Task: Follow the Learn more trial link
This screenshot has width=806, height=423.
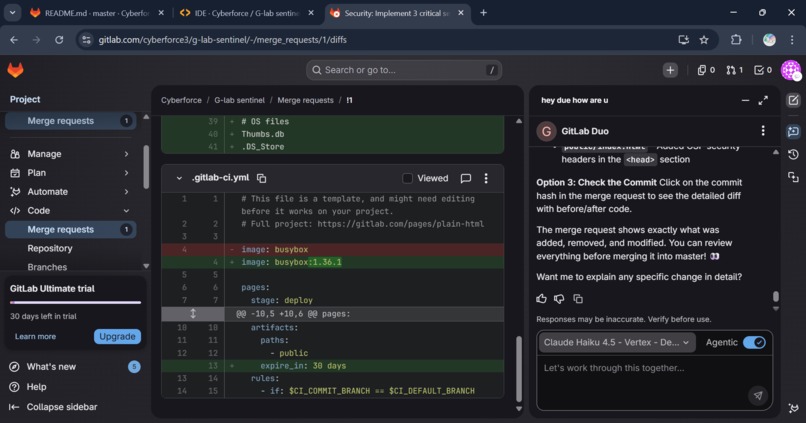Action: [35, 337]
